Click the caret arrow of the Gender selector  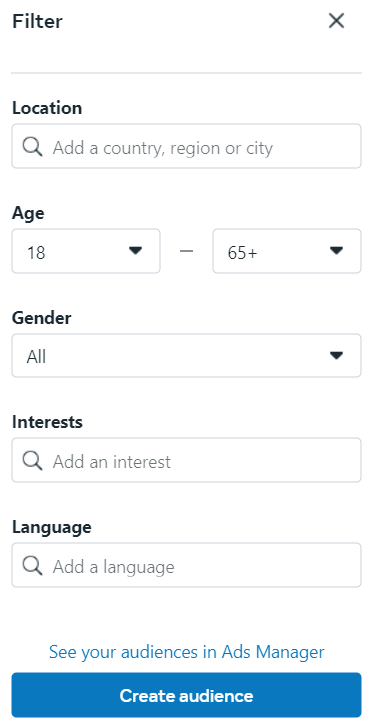[336, 356]
